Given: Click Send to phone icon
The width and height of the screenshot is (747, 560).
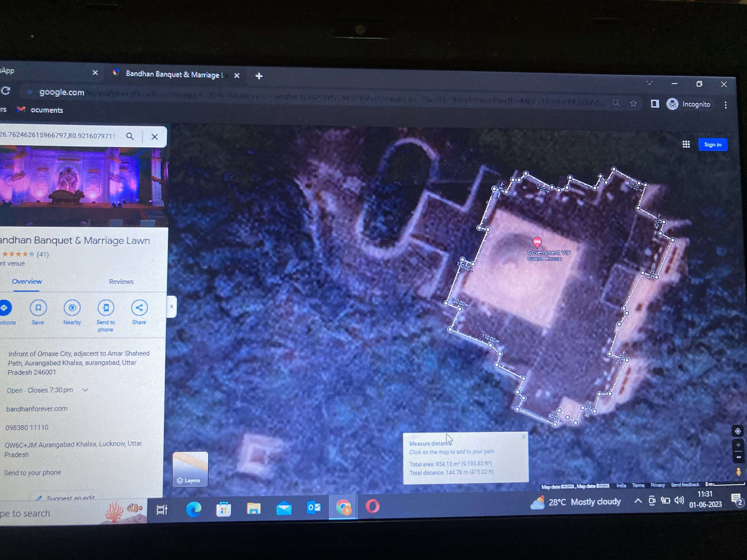Looking at the screenshot, I should coord(106,308).
